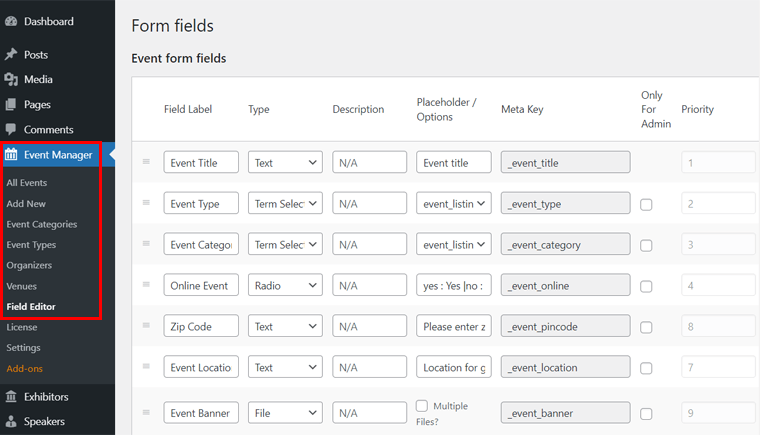Image resolution: width=760 pixels, height=435 pixels.
Task: Check Only For Admin for Event Location
Action: 646,368
